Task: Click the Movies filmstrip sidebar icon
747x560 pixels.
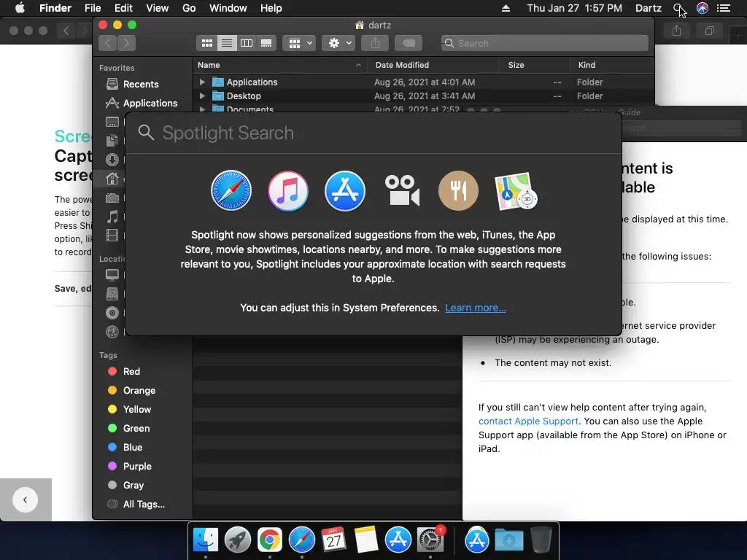Action: point(112,236)
